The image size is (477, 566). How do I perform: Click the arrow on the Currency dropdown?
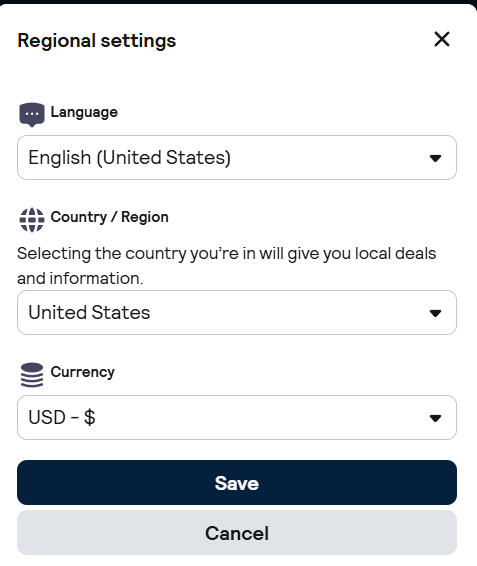click(x=435, y=418)
